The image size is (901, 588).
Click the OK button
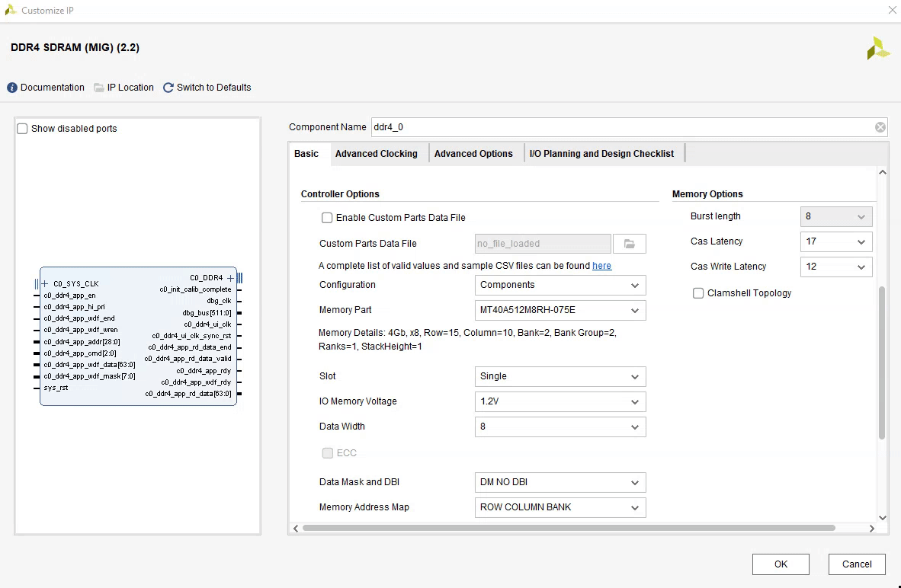tap(781, 564)
